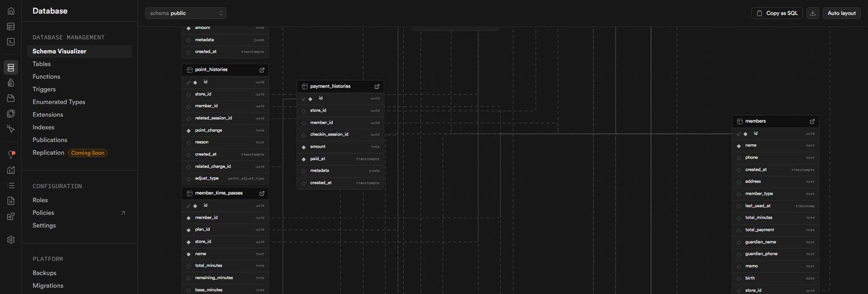
Task: Click metadata column in payment_histories
Action: (340, 171)
